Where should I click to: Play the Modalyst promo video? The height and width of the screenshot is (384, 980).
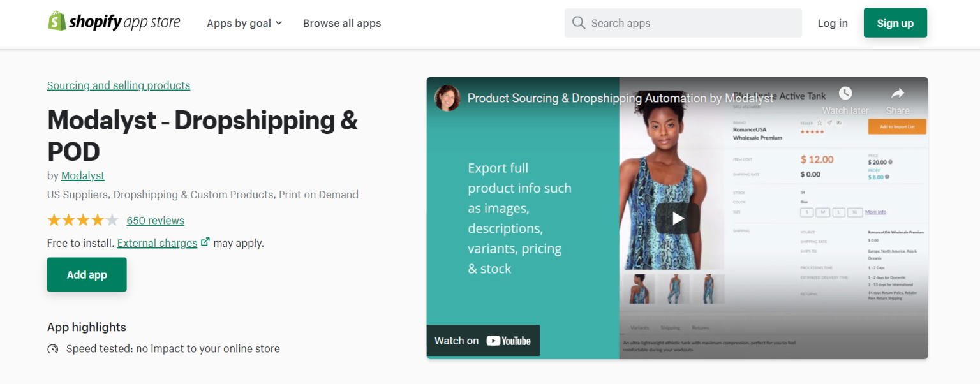(x=676, y=218)
